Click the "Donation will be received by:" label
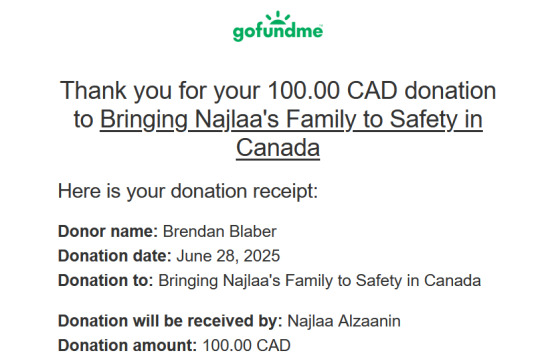The image size is (540, 361). (x=170, y=321)
